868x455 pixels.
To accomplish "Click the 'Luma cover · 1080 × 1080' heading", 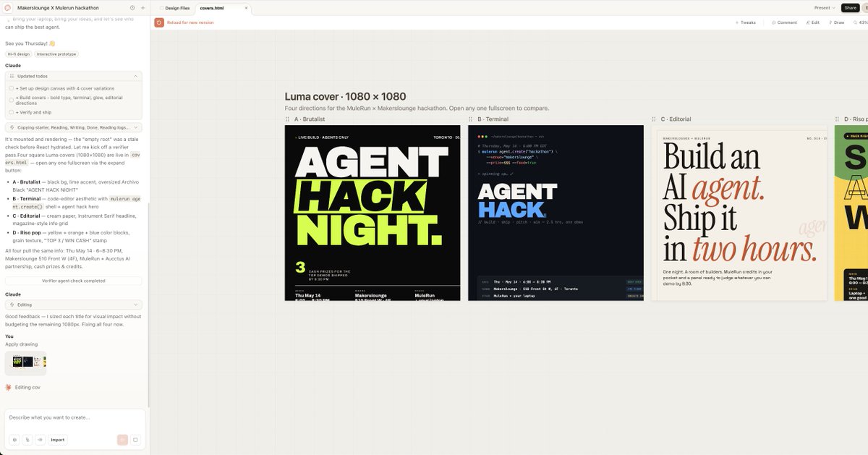I will pos(345,96).
